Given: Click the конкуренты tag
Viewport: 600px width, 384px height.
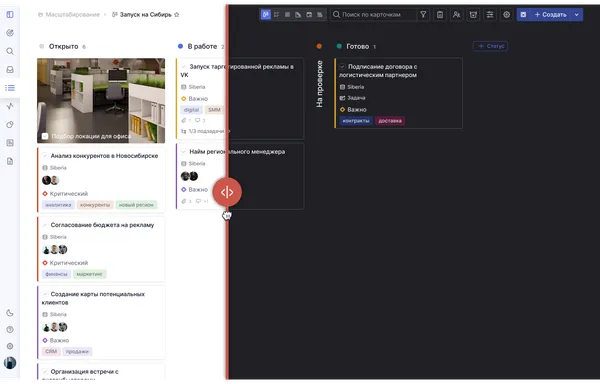Looking at the screenshot, I should pyautogui.click(x=95, y=205).
